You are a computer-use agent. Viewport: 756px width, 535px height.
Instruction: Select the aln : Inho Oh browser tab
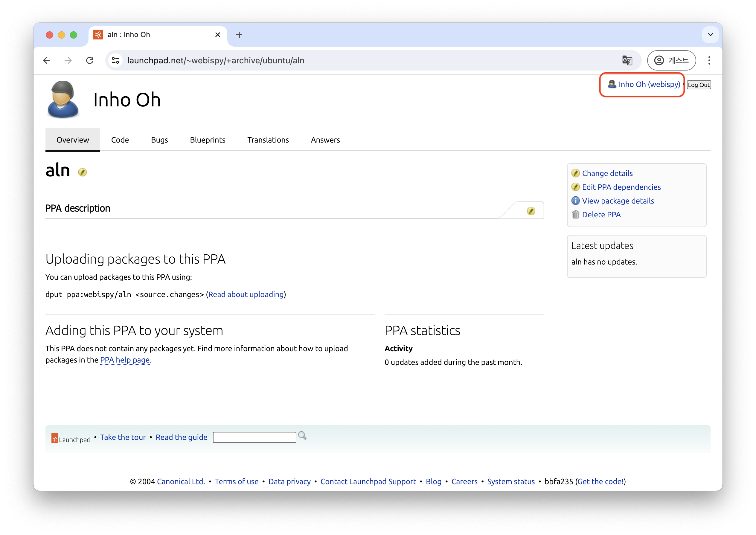coord(158,35)
